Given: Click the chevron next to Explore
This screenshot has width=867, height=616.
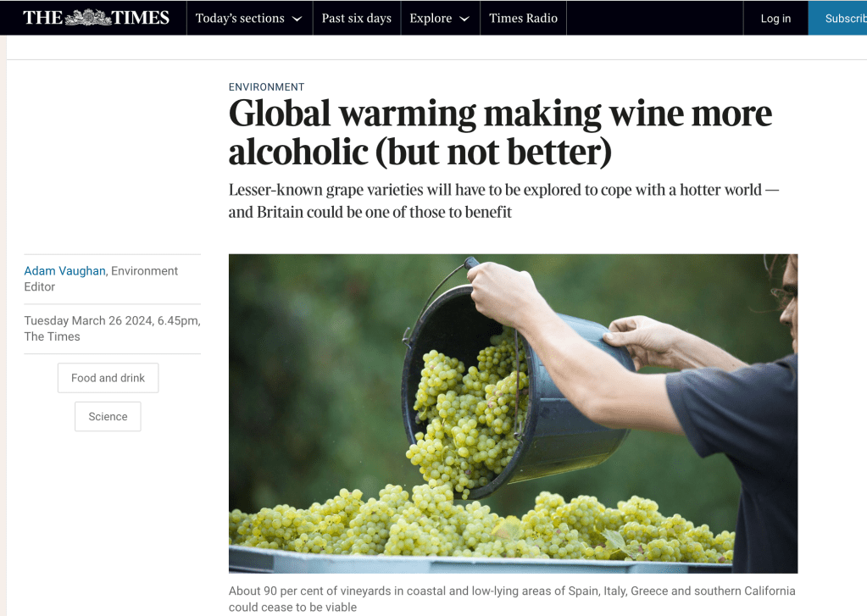Looking at the screenshot, I should click(464, 19).
